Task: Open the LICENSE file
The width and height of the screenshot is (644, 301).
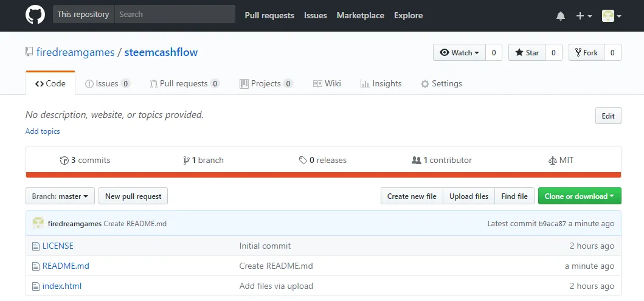Action: coord(58,246)
